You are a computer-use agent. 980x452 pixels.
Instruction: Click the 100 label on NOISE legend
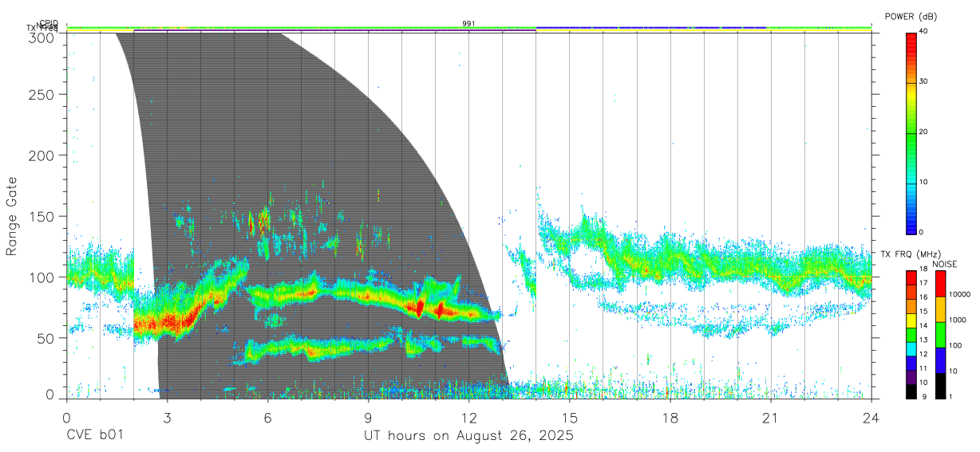click(x=954, y=346)
